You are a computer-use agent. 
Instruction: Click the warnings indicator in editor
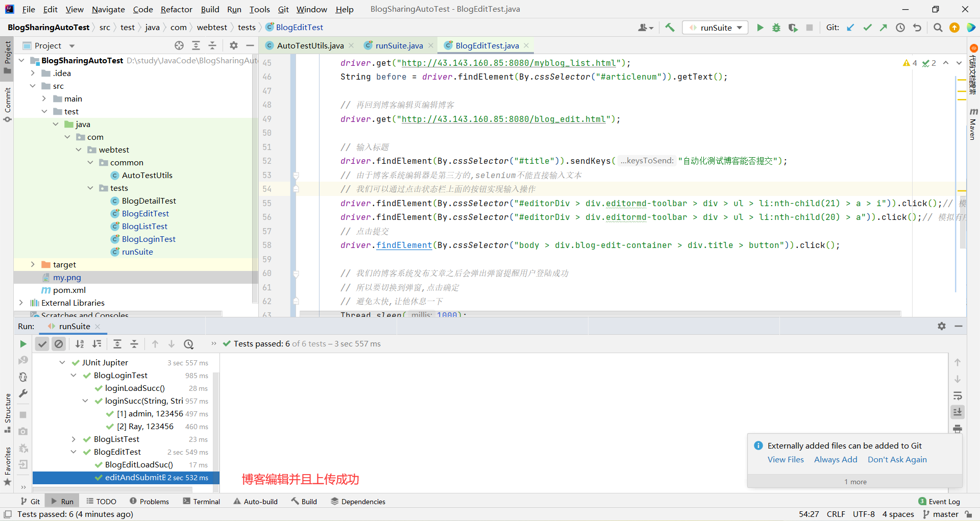pos(910,63)
